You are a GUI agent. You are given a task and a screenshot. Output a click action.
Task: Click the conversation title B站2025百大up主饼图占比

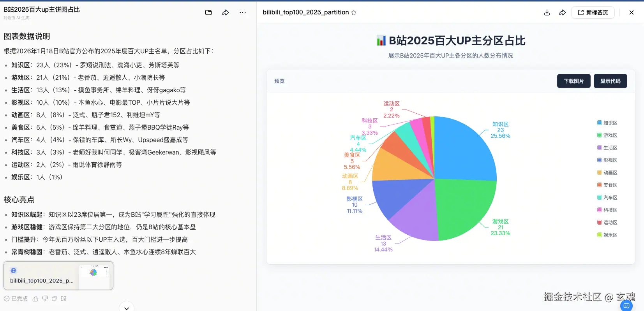42,9
